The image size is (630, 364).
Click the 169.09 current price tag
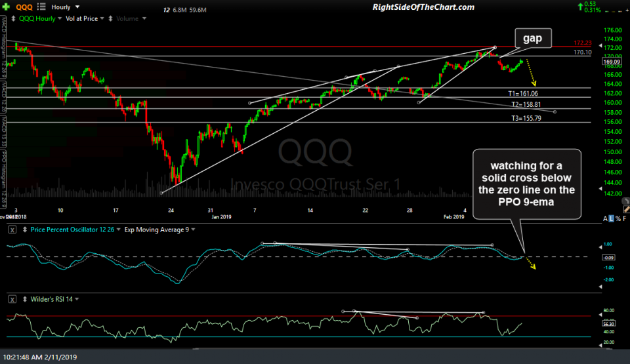pos(612,62)
